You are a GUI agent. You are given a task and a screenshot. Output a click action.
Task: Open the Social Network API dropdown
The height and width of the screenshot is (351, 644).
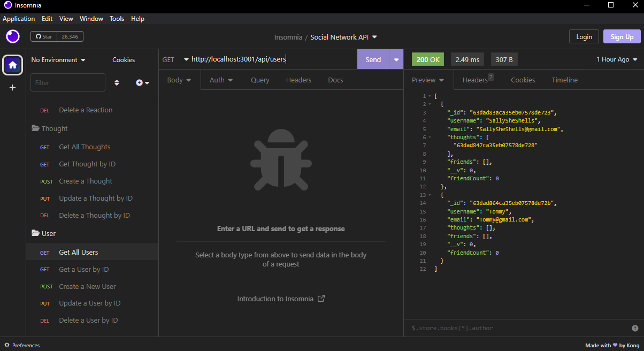tap(344, 37)
